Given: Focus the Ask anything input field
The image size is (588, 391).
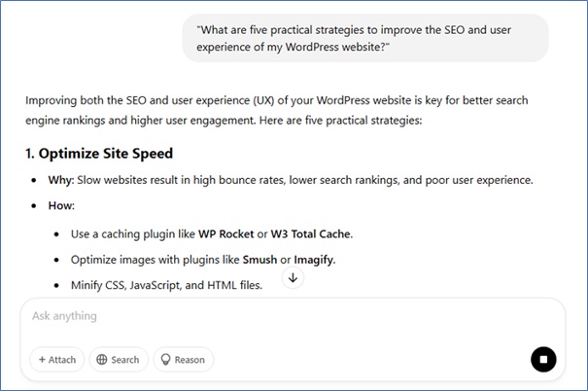Looking at the screenshot, I should pyautogui.click(x=272, y=316).
